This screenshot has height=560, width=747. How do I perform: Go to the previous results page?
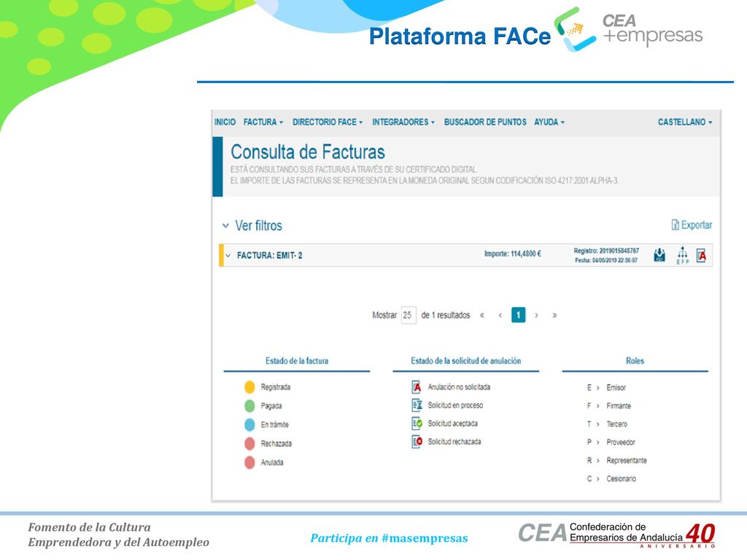[x=500, y=315]
